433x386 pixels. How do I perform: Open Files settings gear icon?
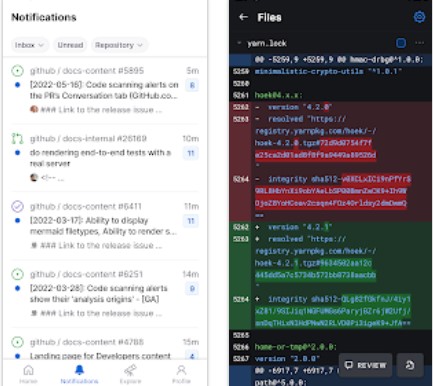pyautogui.click(x=419, y=17)
